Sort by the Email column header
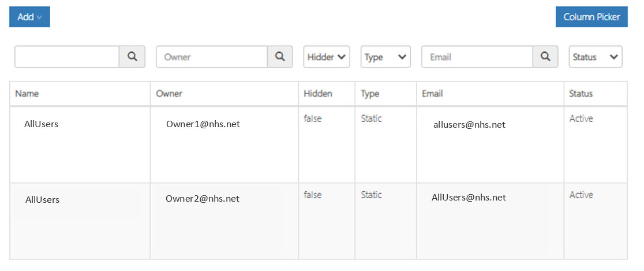The image size is (644, 271). (x=432, y=94)
